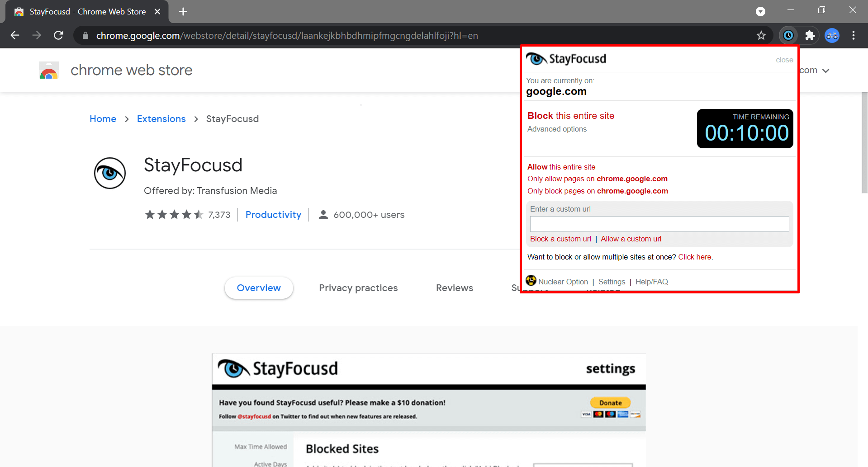Viewport: 868px width, 467px height.
Task: Click the 600,000+ users text
Action: click(x=369, y=215)
